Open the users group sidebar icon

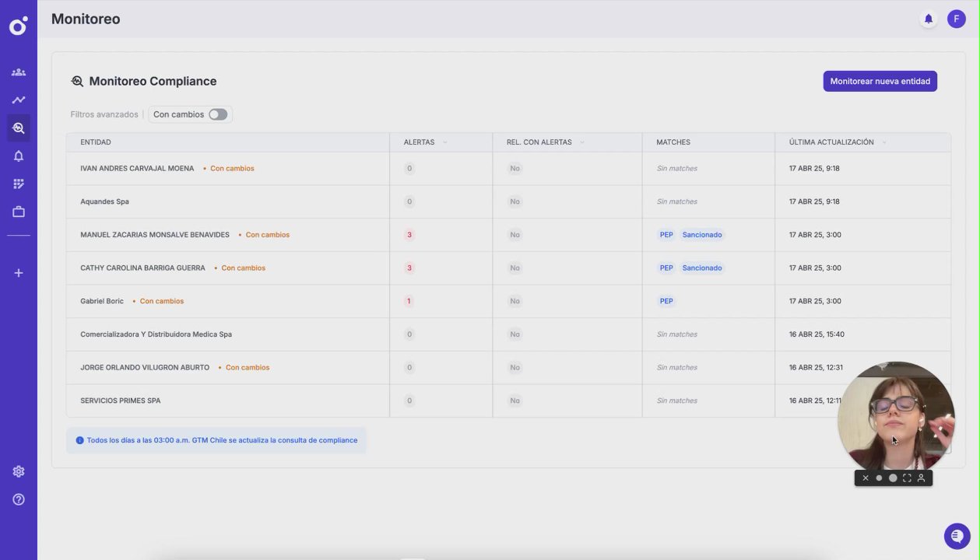19,72
